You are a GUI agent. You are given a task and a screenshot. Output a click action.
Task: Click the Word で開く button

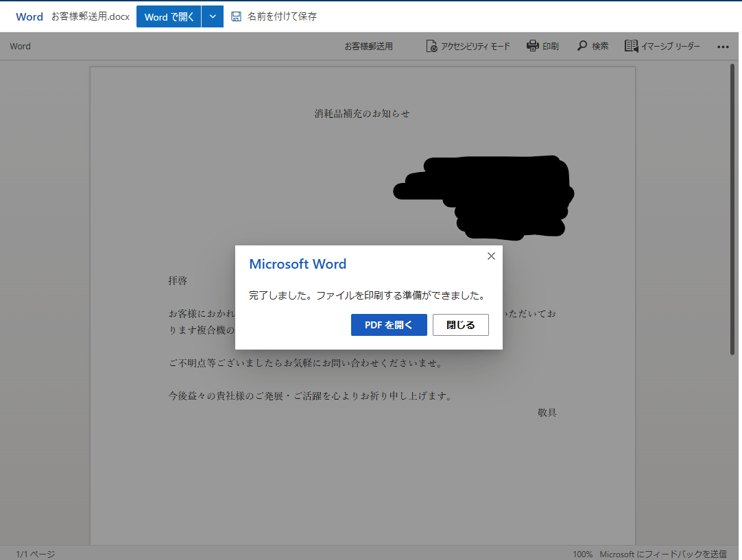[169, 16]
